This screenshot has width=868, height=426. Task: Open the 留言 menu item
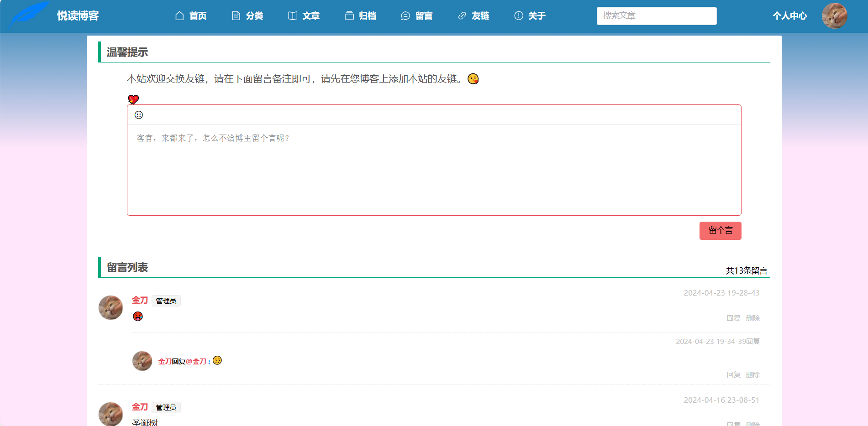tap(424, 16)
